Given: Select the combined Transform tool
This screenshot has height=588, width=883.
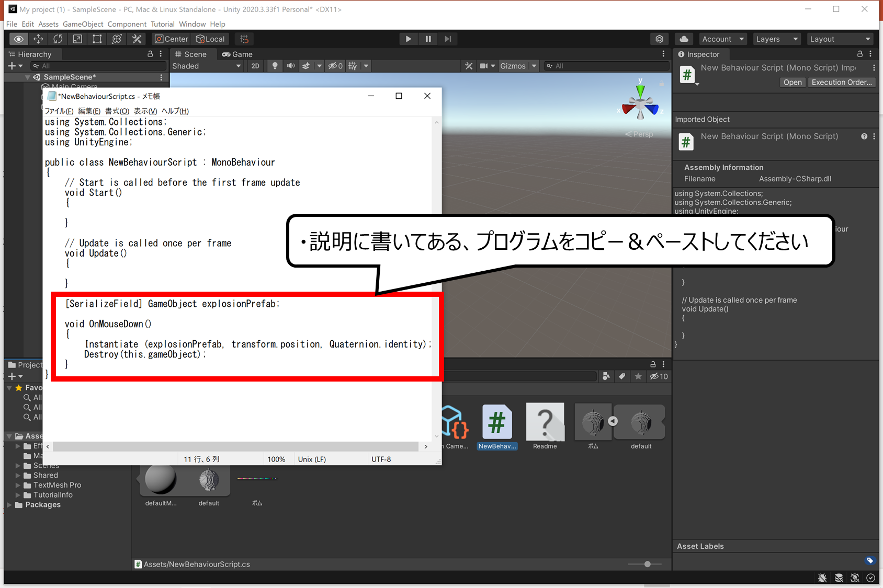Looking at the screenshot, I should tap(117, 39).
